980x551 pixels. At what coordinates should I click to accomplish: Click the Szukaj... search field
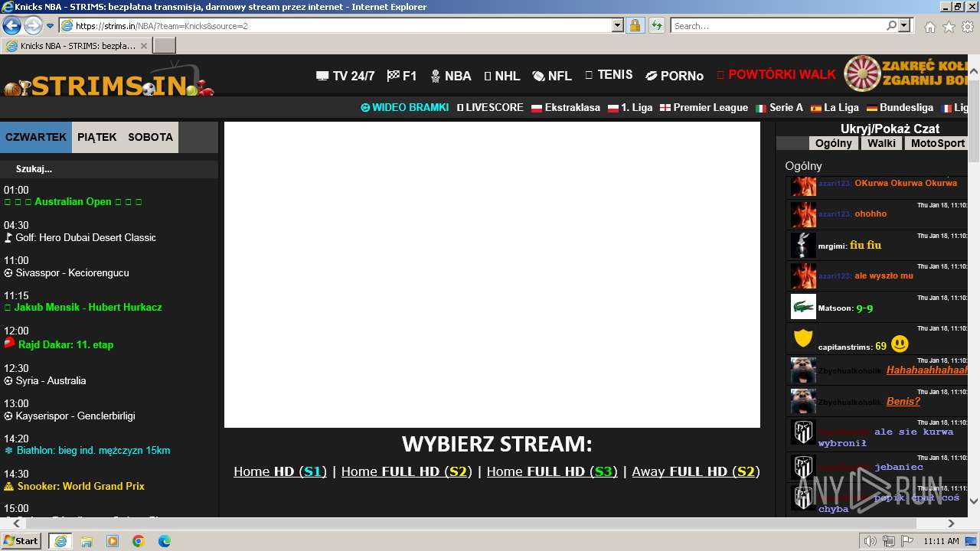pyautogui.click(x=109, y=168)
